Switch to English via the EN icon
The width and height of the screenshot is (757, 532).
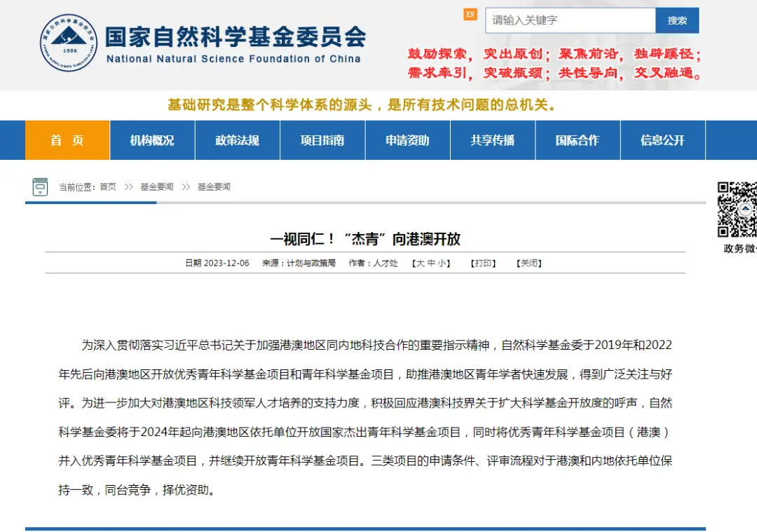(x=470, y=15)
